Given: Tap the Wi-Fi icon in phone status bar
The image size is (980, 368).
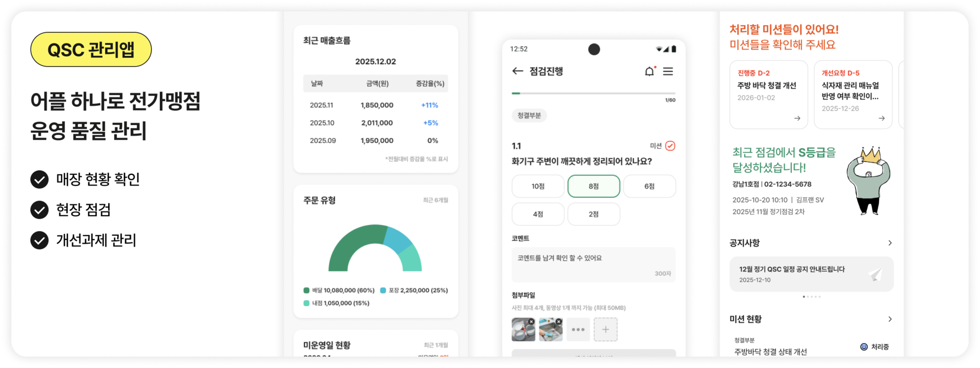Looking at the screenshot, I should tap(659, 49).
